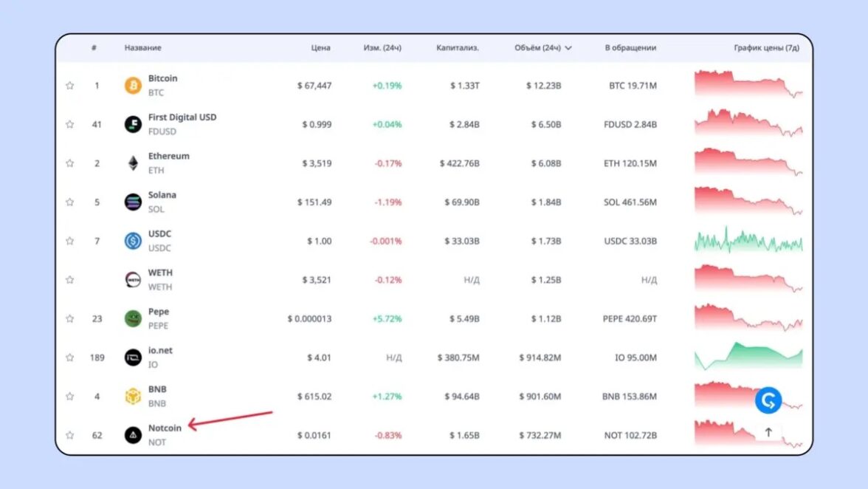Click the blue floating refresh widget icon
This screenshot has width=868, height=489.
point(768,400)
